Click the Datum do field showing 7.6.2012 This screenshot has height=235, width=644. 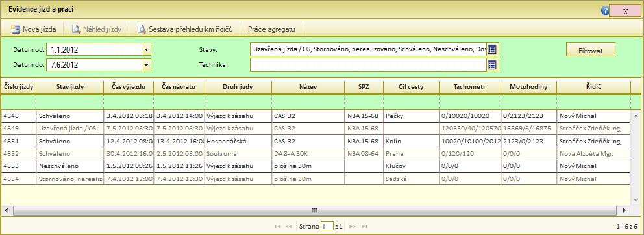pos(95,65)
